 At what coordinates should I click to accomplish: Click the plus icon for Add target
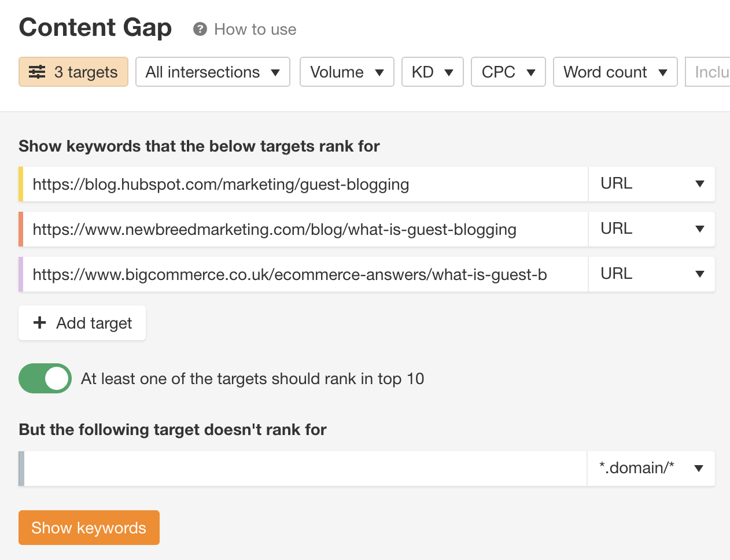pyautogui.click(x=39, y=323)
